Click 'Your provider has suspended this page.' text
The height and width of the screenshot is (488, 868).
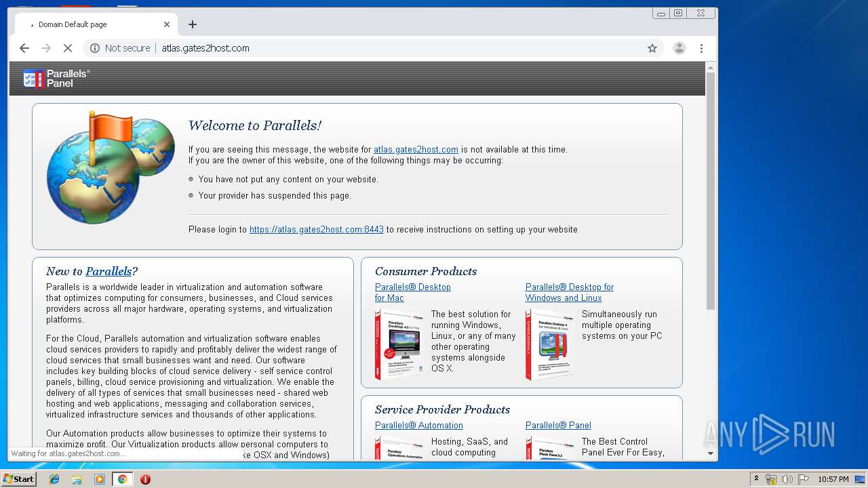(x=275, y=196)
